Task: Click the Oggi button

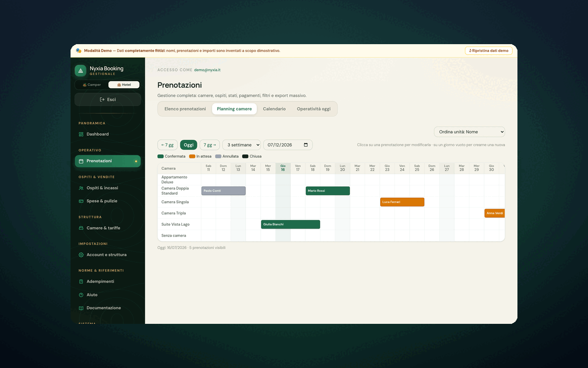Action: coord(189,145)
